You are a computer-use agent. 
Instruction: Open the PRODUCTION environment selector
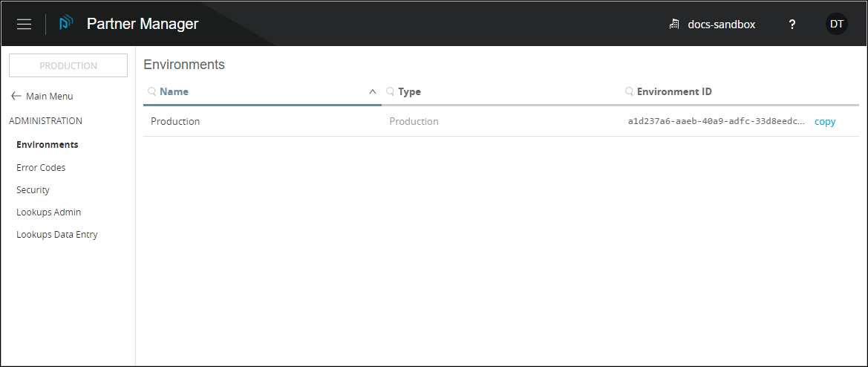tap(68, 65)
